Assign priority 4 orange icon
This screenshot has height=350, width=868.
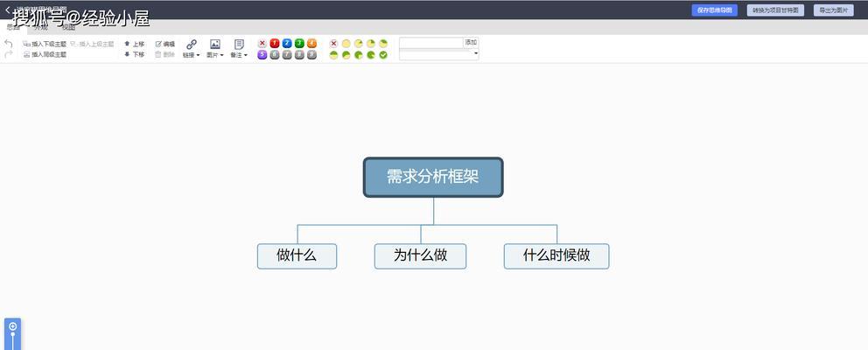(311, 43)
